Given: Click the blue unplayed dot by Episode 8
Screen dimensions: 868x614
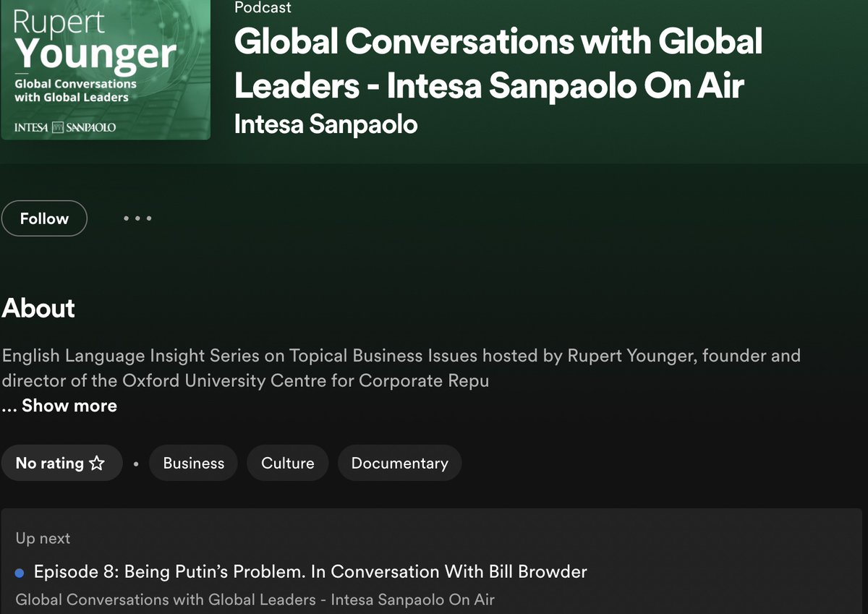Looking at the screenshot, I should point(20,573).
